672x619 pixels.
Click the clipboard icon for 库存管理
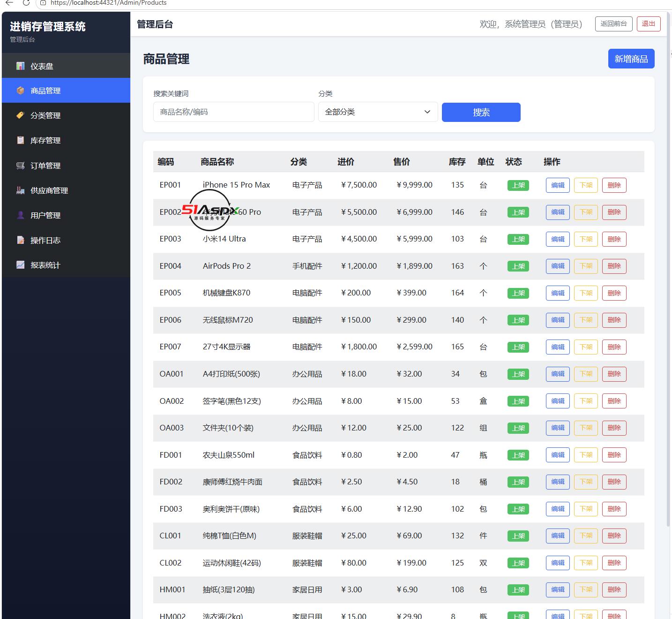(x=20, y=140)
